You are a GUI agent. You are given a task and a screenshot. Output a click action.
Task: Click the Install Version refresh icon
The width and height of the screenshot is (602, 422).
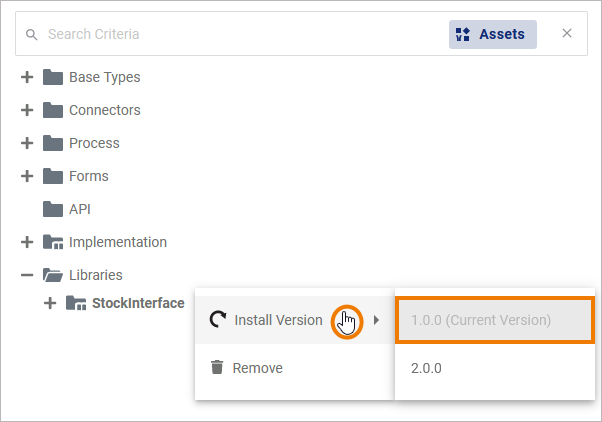pos(217,320)
